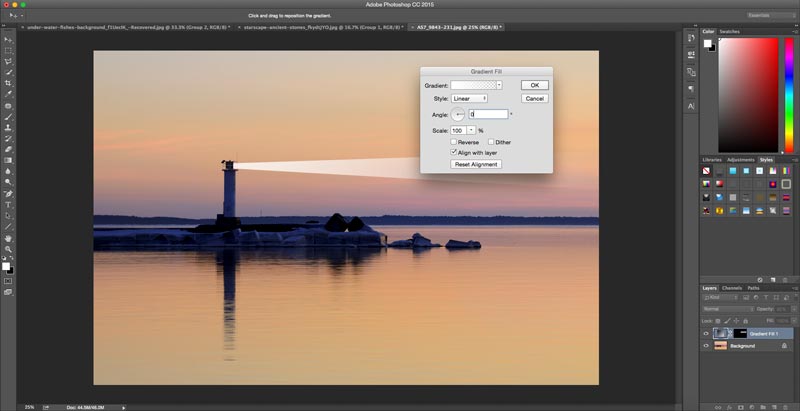Switch to the Channels tab
This screenshot has height=411, width=800.
click(x=732, y=288)
